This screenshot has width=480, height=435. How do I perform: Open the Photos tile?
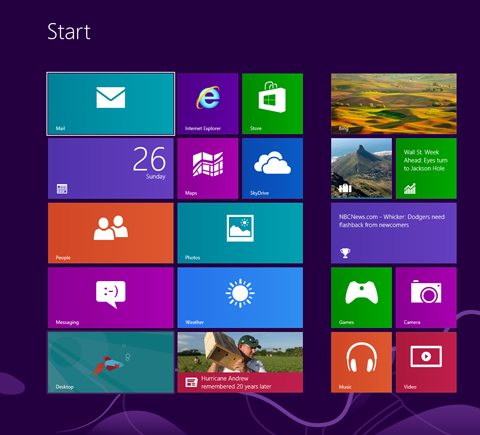click(240, 233)
